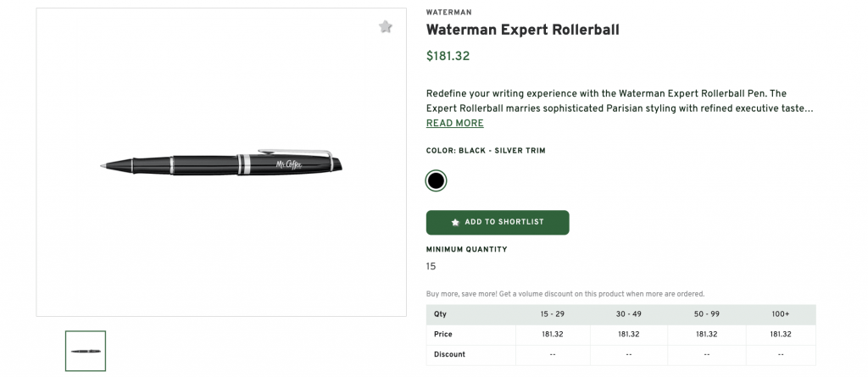Click the Color: Black - Silver Trim label
Screen dimensions: 868x377
pyautogui.click(x=486, y=151)
